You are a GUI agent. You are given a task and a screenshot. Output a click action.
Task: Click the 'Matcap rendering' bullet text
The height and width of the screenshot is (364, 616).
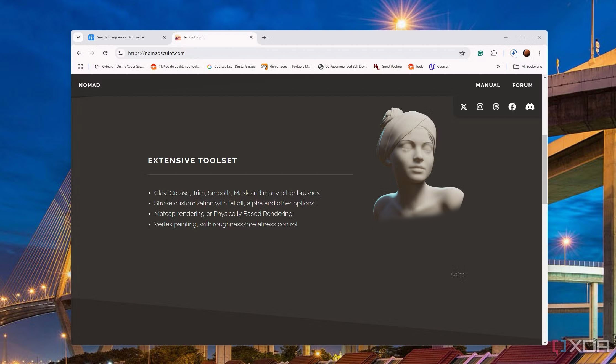(x=223, y=214)
